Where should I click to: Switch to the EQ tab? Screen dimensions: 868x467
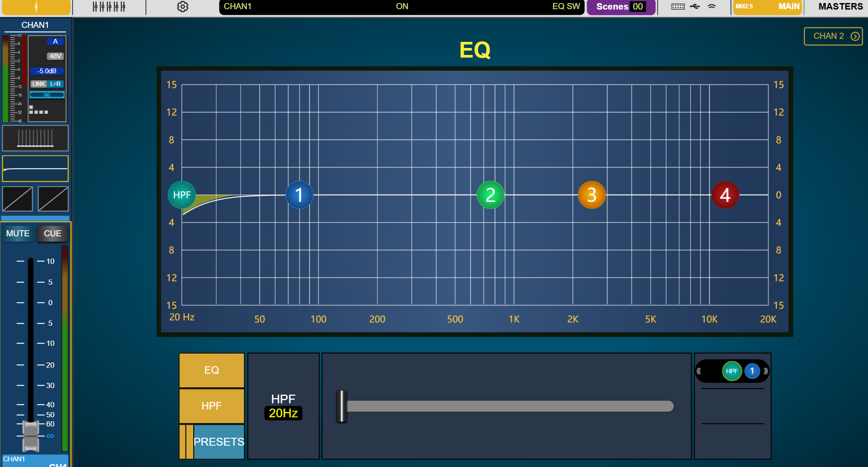[212, 370]
